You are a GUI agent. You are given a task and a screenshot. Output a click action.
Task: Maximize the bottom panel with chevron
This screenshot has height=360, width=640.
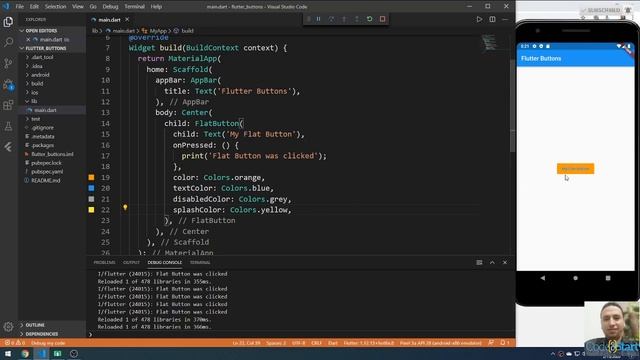tap(492, 262)
